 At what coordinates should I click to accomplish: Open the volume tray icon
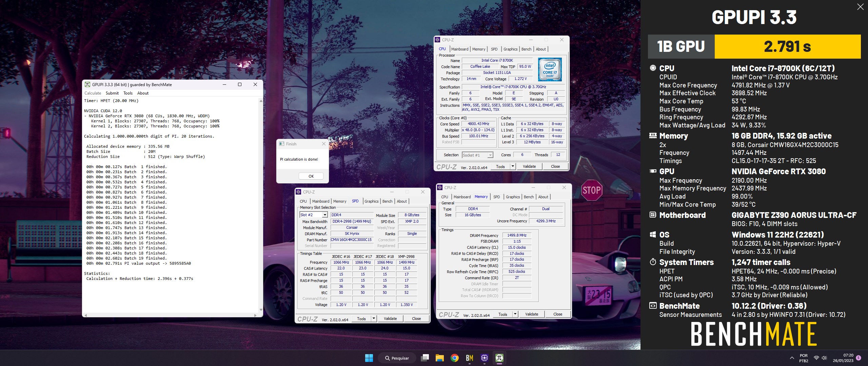pos(824,358)
